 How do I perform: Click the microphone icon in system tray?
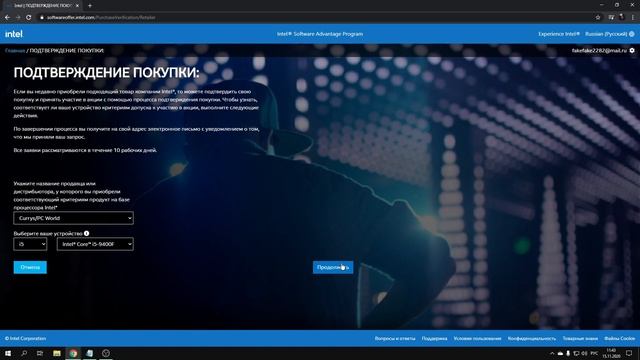568,353
